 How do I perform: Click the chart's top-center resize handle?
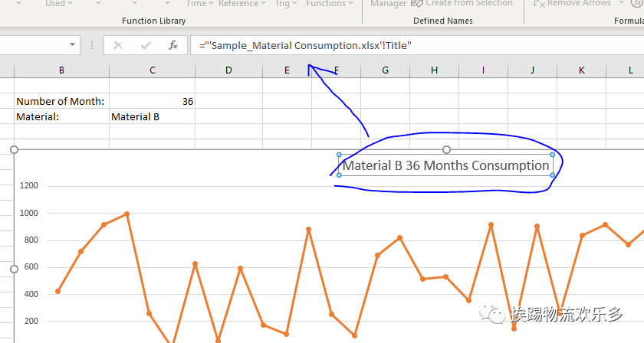coord(446,150)
